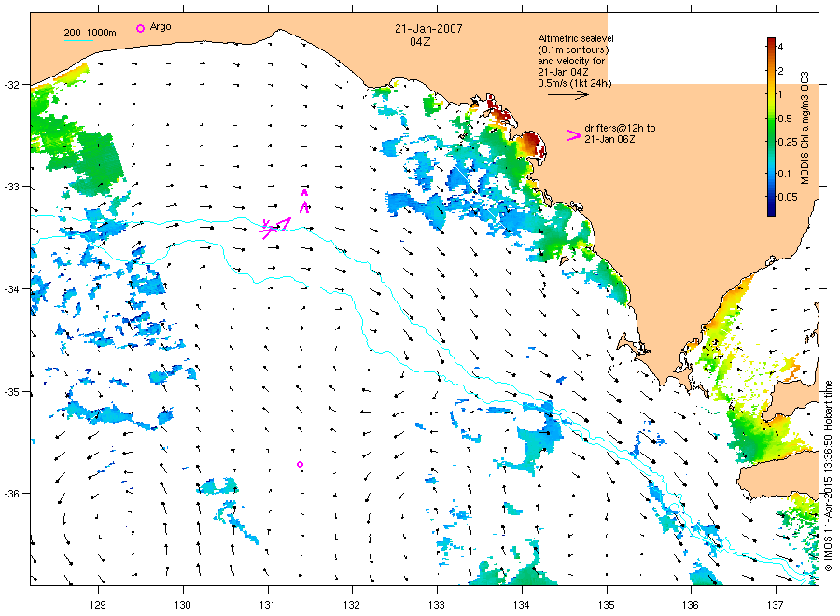
Task: Click the 'Altimetric sealevel' legend text
Action: point(576,38)
